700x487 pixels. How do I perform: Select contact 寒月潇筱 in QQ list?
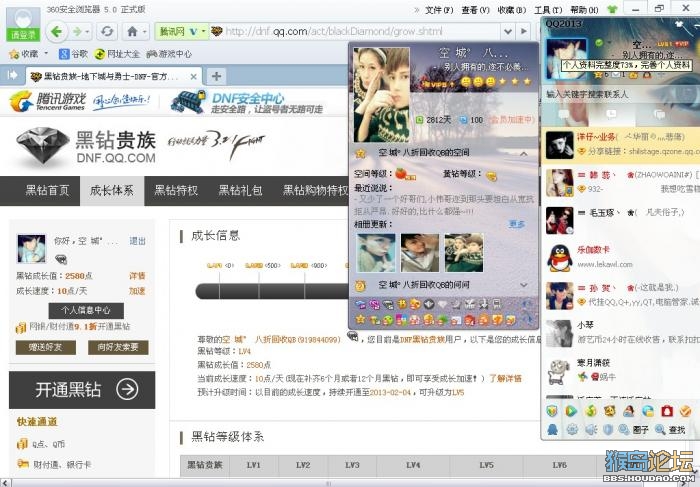pyautogui.click(x=621, y=371)
